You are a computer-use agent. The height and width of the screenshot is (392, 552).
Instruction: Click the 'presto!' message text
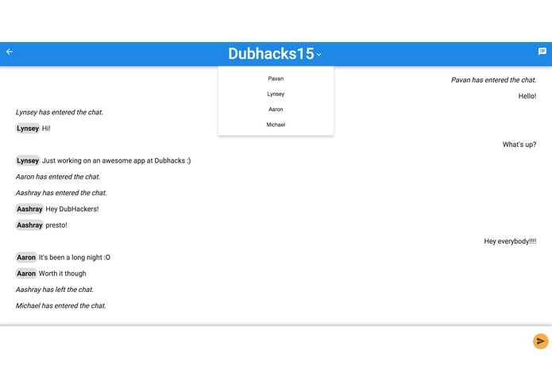(x=56, y=225)
